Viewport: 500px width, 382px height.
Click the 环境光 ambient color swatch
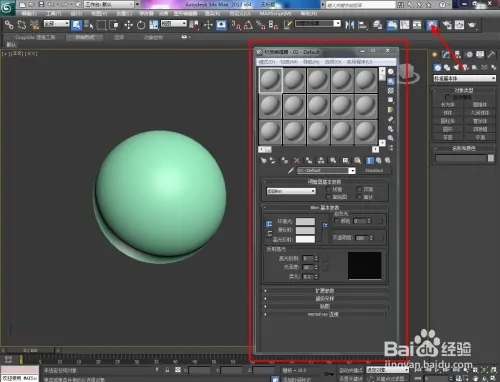[x=305, y=222]
